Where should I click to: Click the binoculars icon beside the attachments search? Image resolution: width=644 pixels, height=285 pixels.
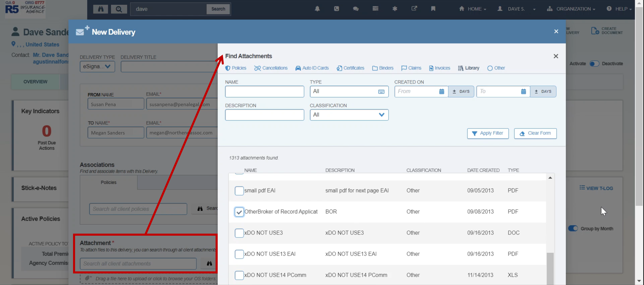click(209, 263)
